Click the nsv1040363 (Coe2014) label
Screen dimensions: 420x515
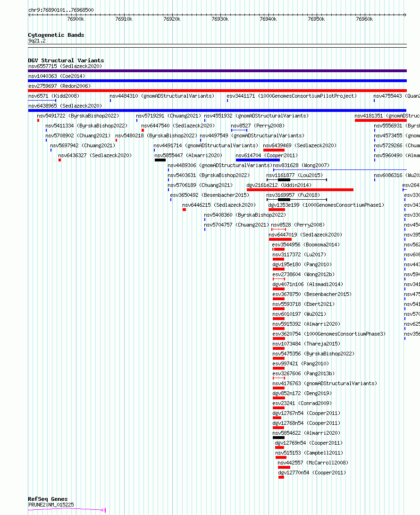[x=57, y=76]
